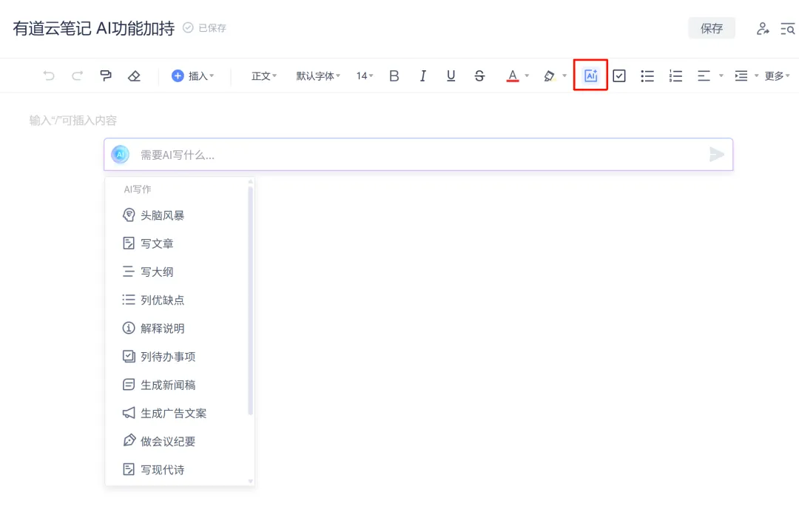Click the AI menu scroll-up arrow
The width and height of the screenshot is (799, 532).
click(250, 181)
